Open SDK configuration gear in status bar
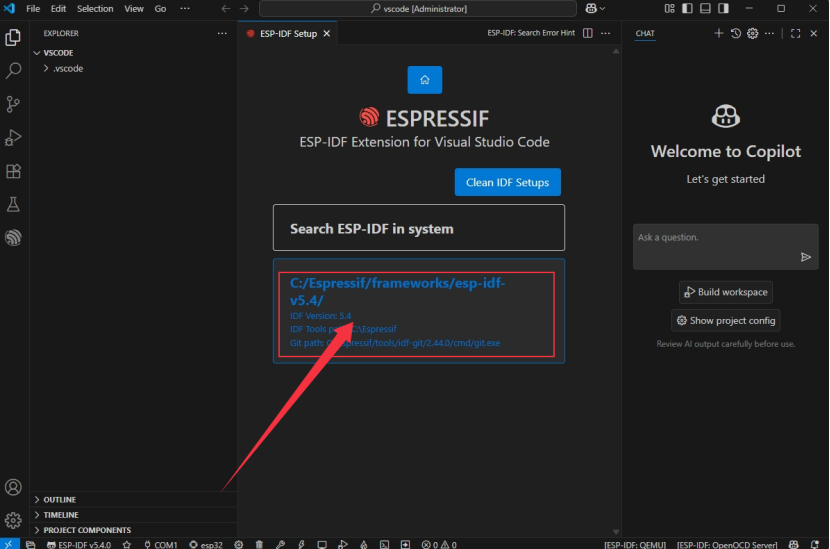The height and width of the screenshot is (549, 830). click(239, 544)
